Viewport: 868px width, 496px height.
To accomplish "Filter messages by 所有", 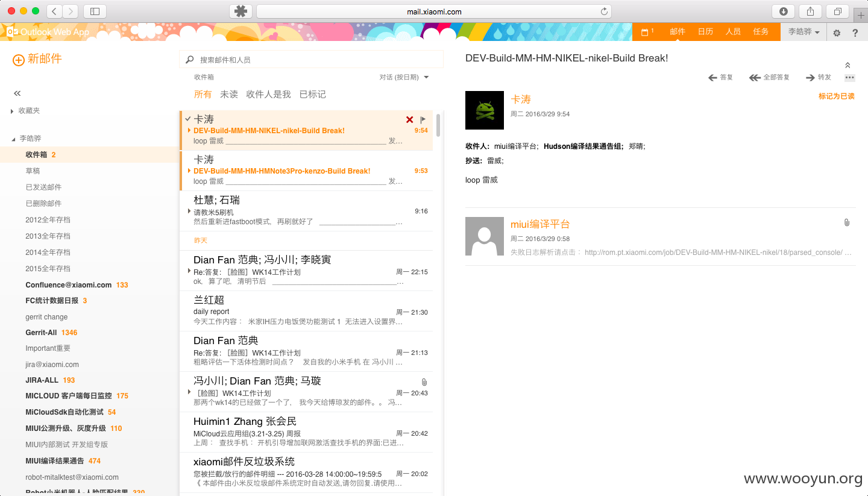I will click(x=203, y=95).
